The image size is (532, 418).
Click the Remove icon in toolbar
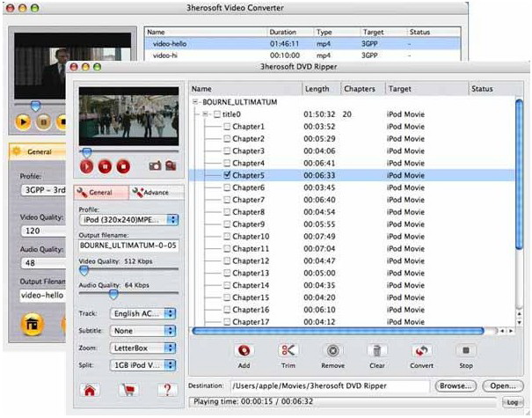coord(332,350)
